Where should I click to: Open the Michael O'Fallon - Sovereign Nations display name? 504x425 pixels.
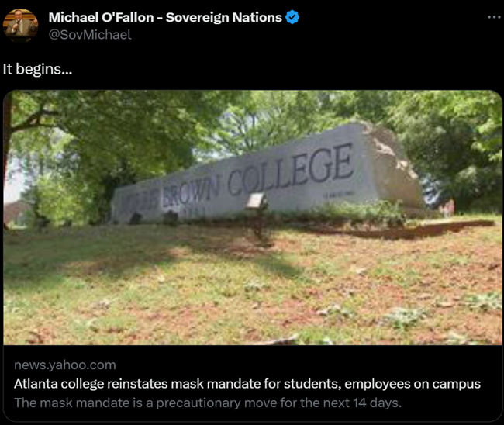[x=165, y=17]
